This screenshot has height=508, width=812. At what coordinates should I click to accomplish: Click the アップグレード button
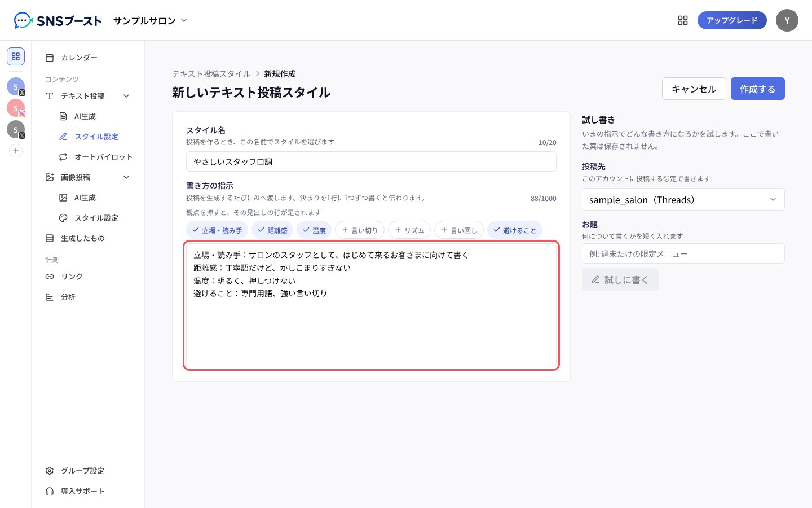[732, 20]
